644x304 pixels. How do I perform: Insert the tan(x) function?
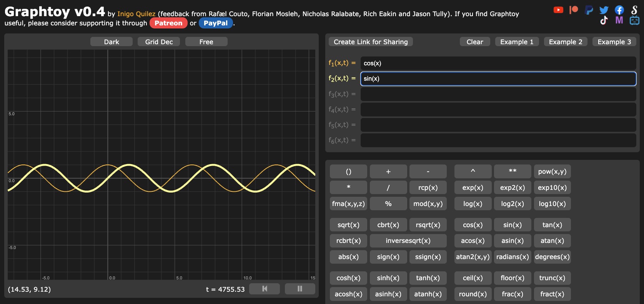(552, 225)
